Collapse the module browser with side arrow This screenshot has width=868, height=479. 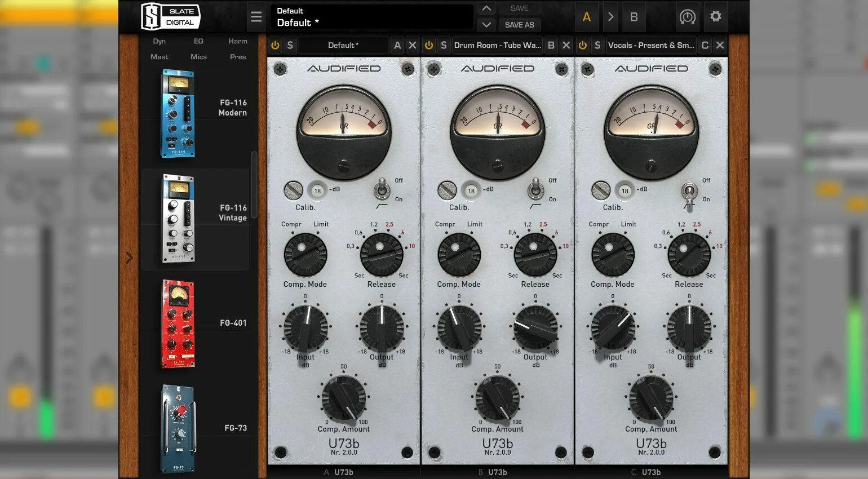pos(129,258)
